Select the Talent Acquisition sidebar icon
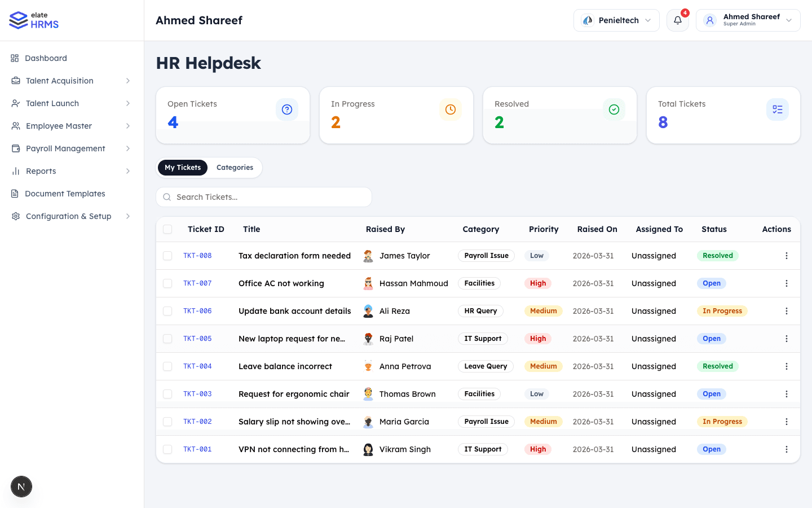The height and width of the screenshot is (508, 812). (15, 80)
